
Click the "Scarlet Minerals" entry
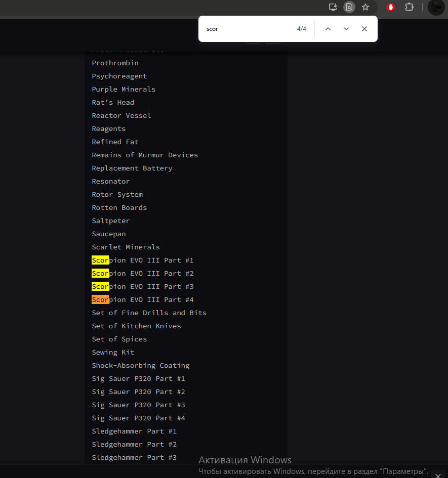[x=126, y=247]
